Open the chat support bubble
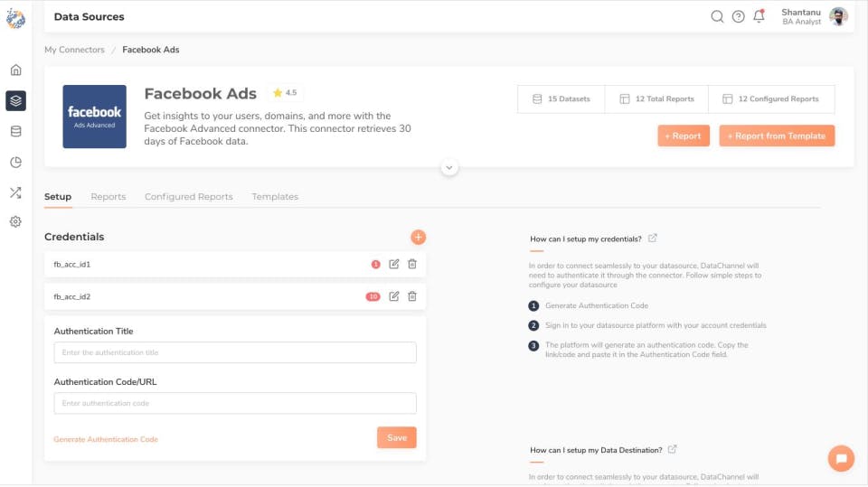The width and height of the screenshot is (868, 487). click(x=841, y=458)
